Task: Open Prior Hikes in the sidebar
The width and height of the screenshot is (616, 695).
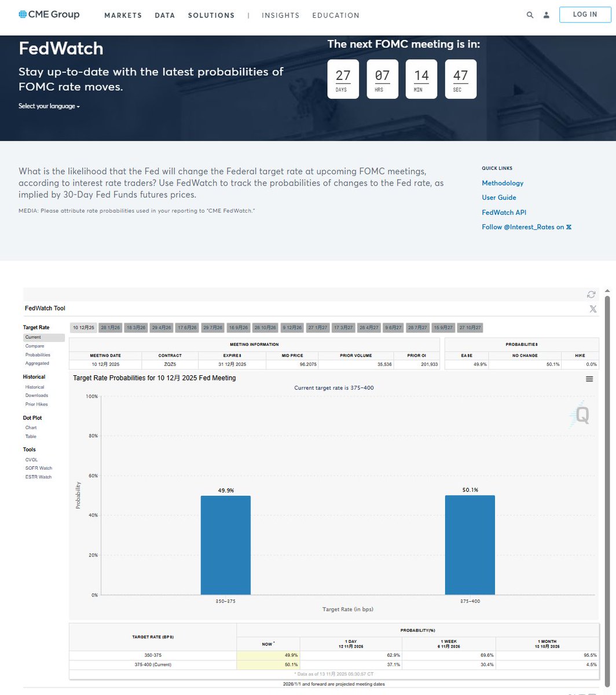Action: [36, 404]
